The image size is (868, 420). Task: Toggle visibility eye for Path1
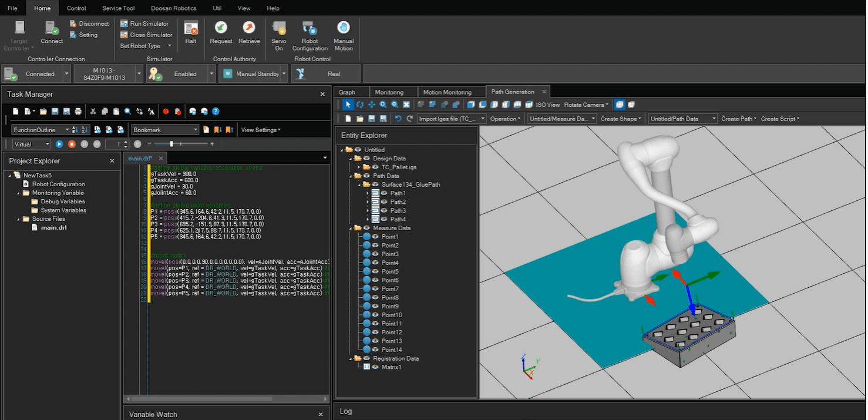click(x=384, y=193)
